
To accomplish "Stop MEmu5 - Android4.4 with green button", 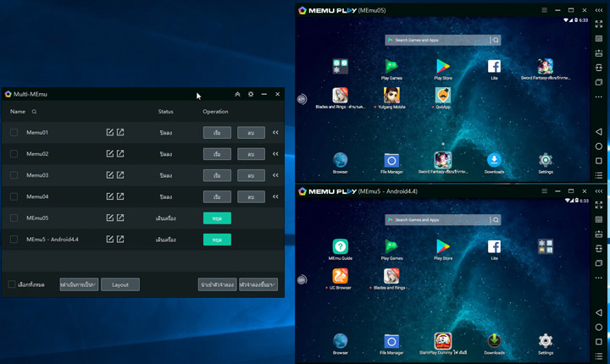I will pyautogui.click(x=217, y=240).
